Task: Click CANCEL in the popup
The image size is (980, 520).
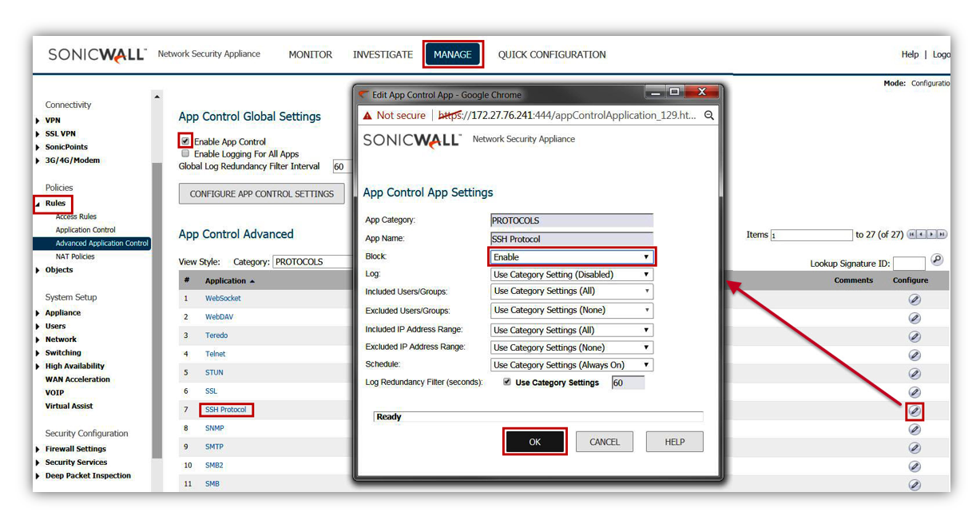Action: point(605,442)
